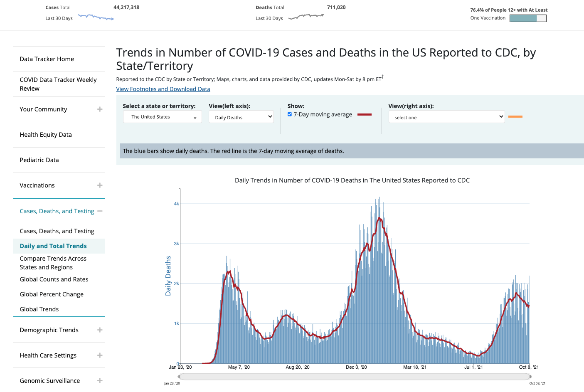Click the Cases last 30 days sparkline
Screen dimensions: 584x392
click(96, 18)
